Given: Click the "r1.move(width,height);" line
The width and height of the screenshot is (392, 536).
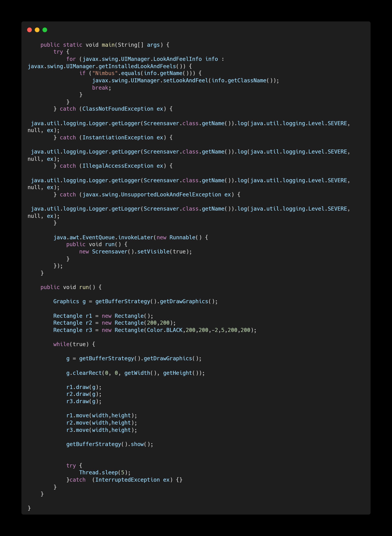Looking at the screenshot, I should (102, 415).
